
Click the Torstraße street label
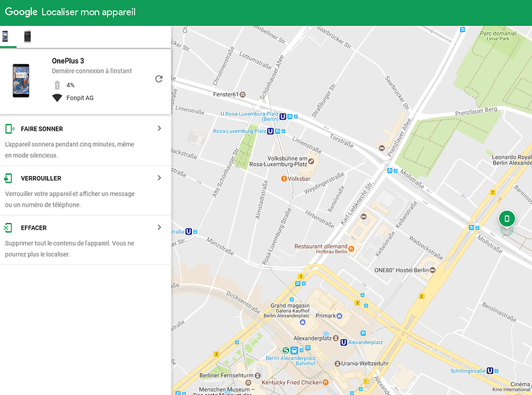(342, 141)
